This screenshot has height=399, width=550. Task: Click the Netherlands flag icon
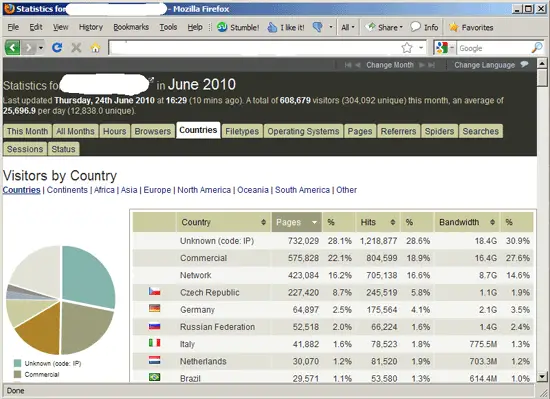click(154, 360)
